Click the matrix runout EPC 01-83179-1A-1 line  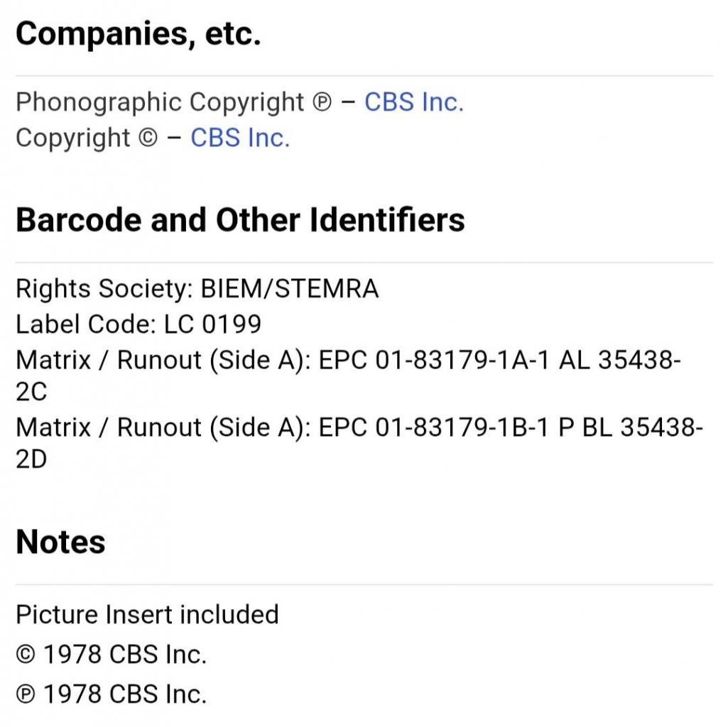point(348,360)
